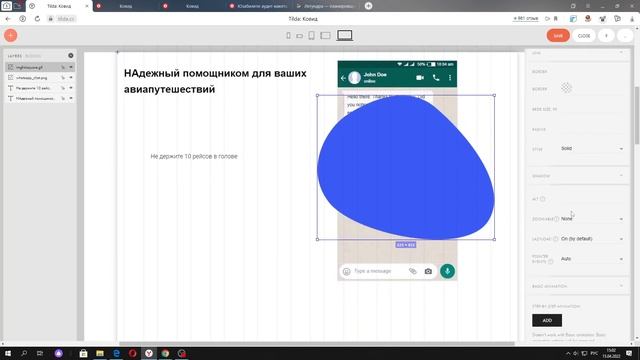Image resolution: width=640 pixels, height=360 pixels.
Task: Click the question mark help button
Action: pyautogui.click(x=606, y=36)
